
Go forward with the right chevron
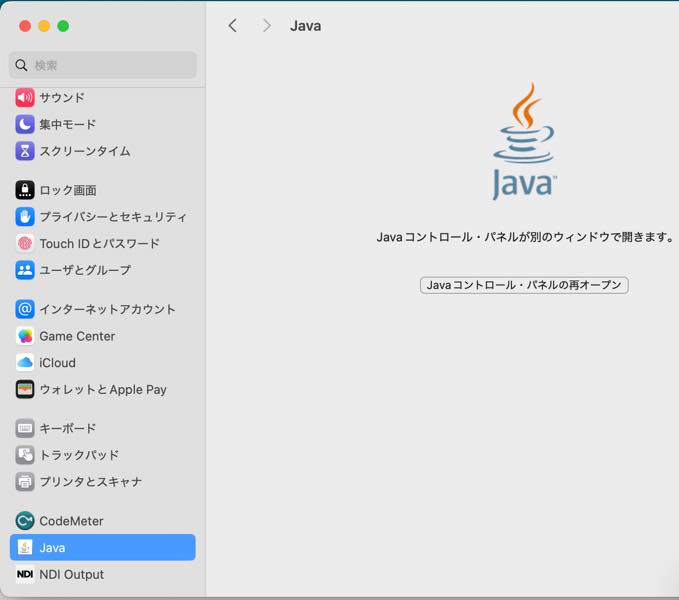[x=267, y=26]
